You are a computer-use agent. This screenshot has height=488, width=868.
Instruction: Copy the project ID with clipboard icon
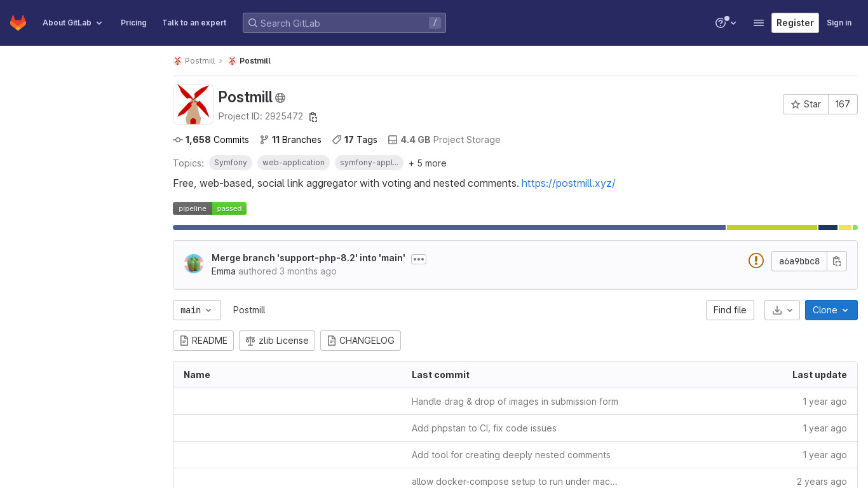click(x=313, y=117)
